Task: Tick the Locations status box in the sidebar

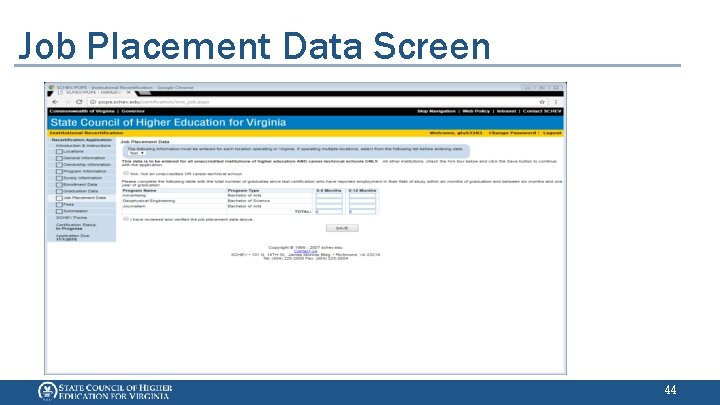Action: tap(59, 152)
